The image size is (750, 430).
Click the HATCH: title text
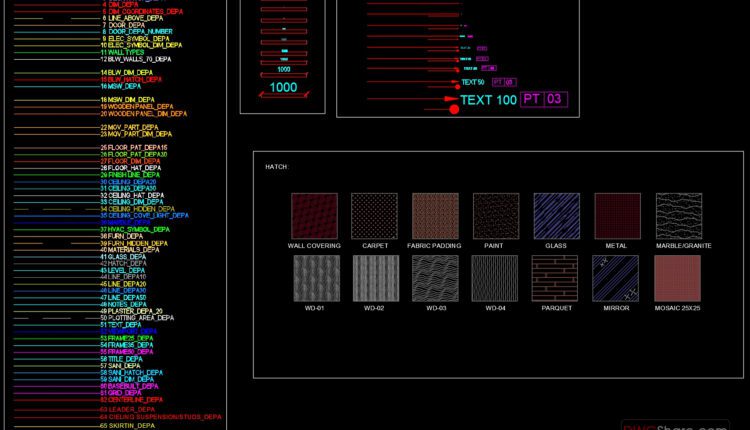coord(277,167)
